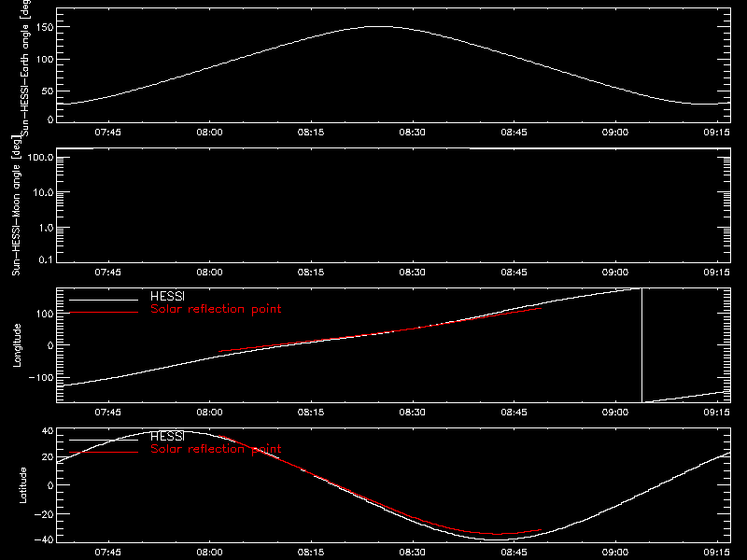747x560 pixels.
Task: Click the Sun-HESSI-Moon angle axis label
Action: (16, 205)
